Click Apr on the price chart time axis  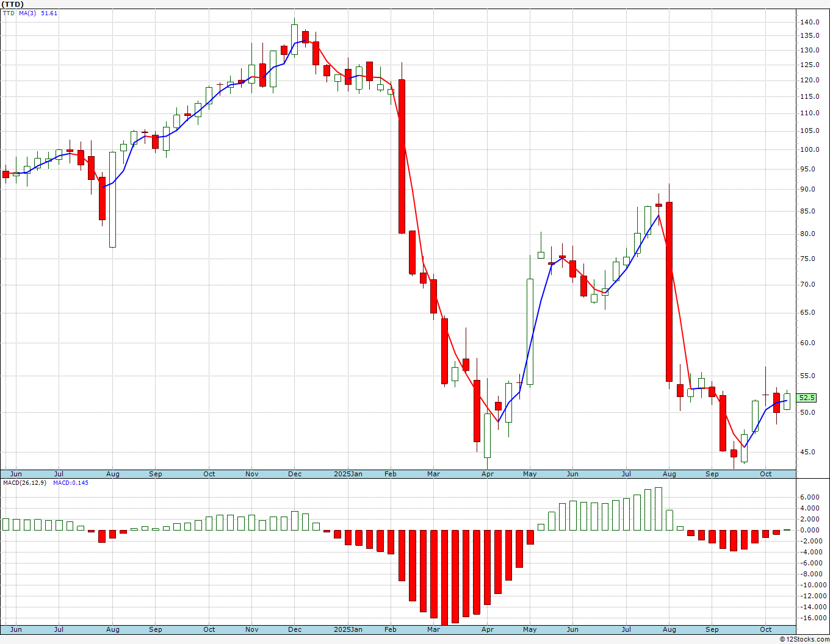[x=488, y=474]
